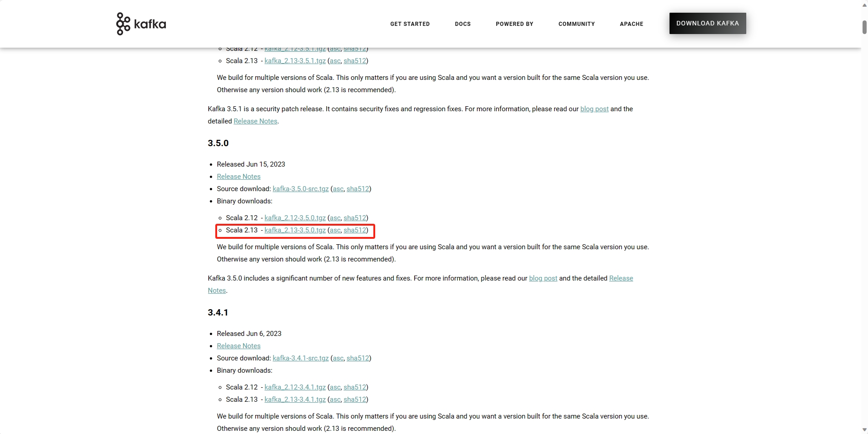This screenshot has height=434, width=868.
Task: Click the 3.4.1 version heading
Action: 218,312
